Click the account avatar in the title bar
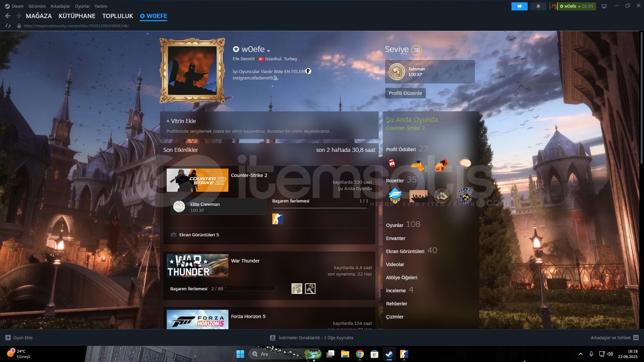 tap(553, 6)
